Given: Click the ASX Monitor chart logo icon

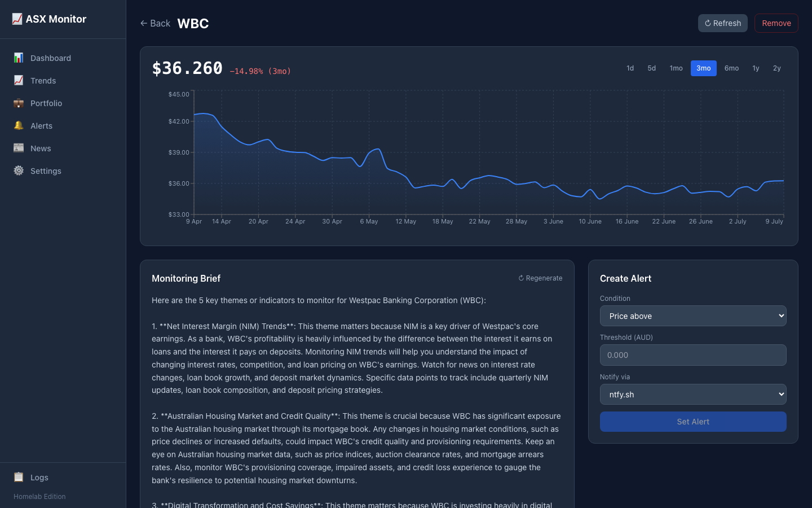Looking at the screenshot, I should [x=17, y=19].
